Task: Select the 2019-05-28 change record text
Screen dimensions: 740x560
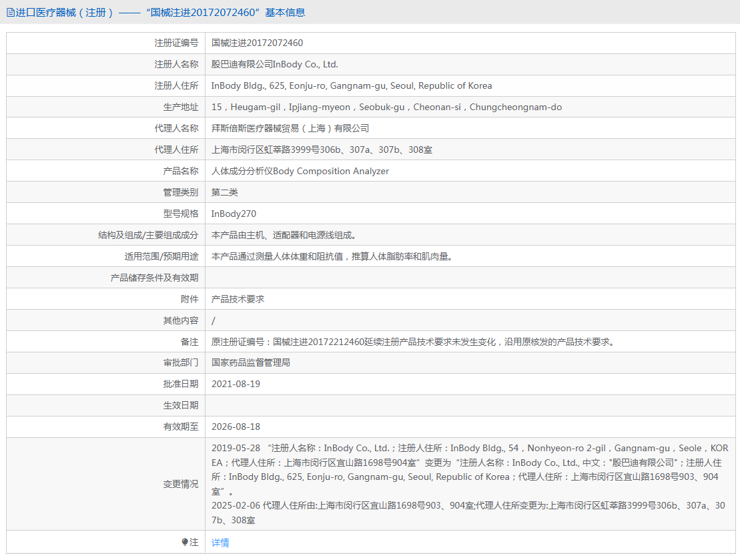Action: (x=470, y=470)
